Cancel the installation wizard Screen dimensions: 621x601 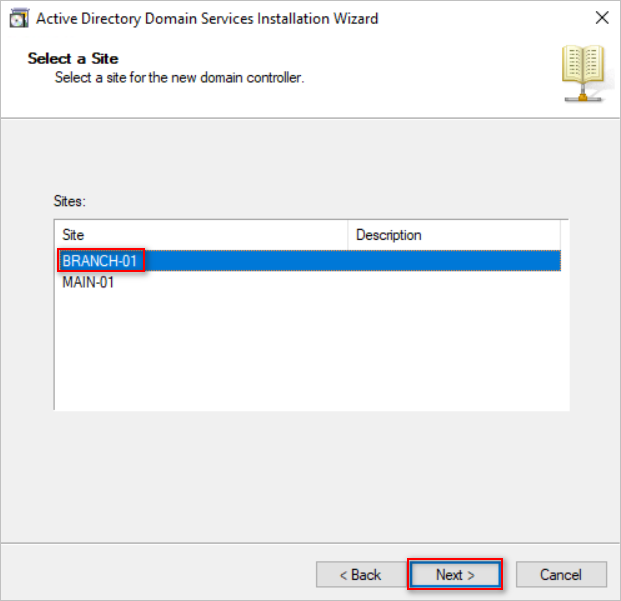[561, 574]
